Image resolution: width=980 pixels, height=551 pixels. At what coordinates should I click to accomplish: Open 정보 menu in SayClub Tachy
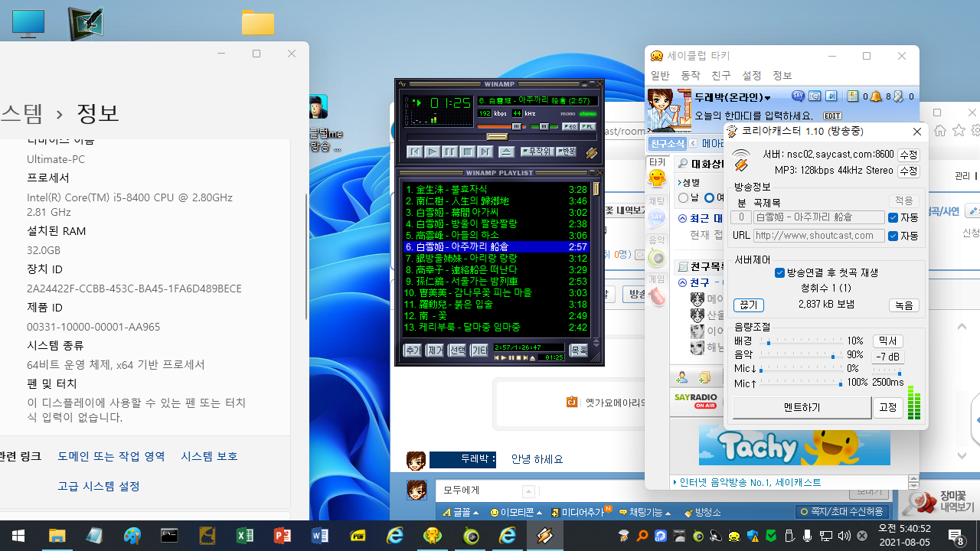(782, 76)
